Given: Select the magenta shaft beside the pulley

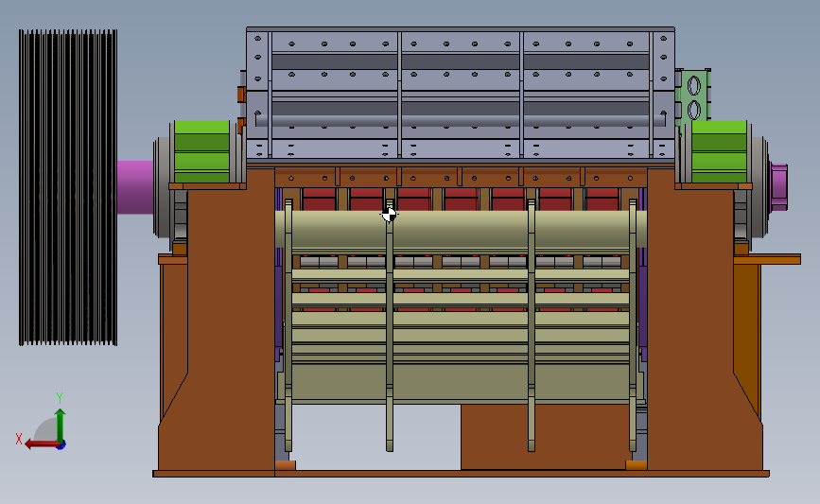Looking at the screenshot, I should click(135, 187).
